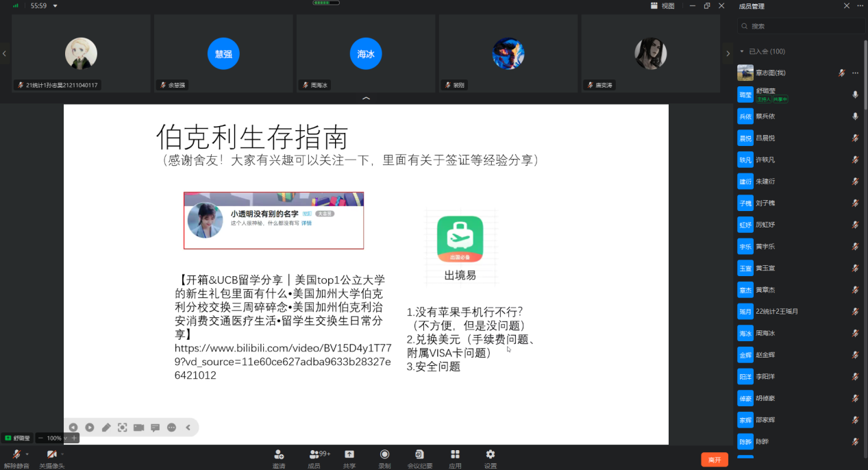Collapse the 已入会 (100) member group
Viewport: 868px width, 470px height.
[x=742, y=51]
